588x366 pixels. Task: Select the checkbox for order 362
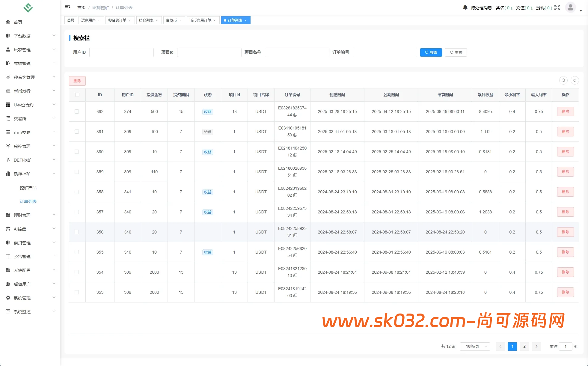(x=77, y=112)
